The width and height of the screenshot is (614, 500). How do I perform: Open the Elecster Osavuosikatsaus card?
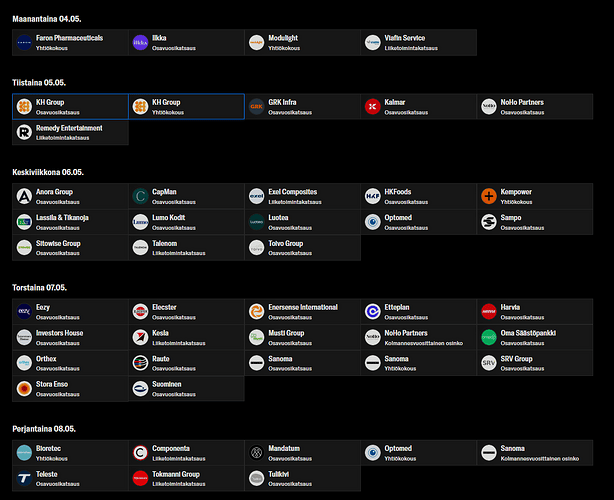click(x=186, y=312)
